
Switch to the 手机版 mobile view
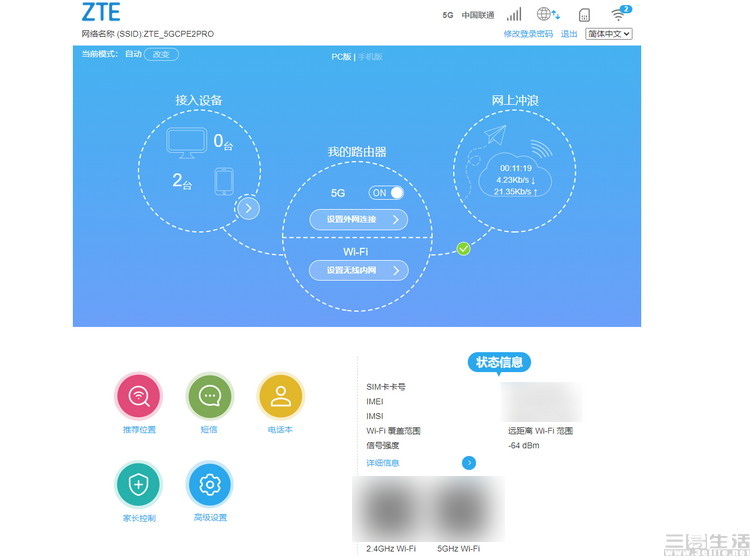pyautogui.click(x=370, y=57)
